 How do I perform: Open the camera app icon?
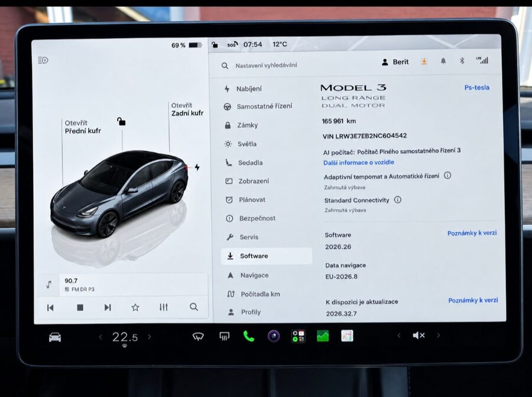[274, 336]
